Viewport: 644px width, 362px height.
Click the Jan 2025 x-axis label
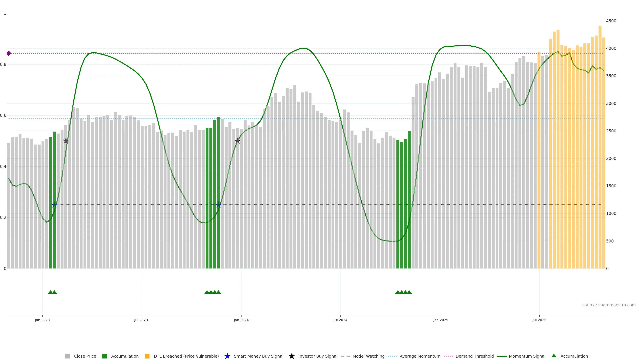point(441,320)
